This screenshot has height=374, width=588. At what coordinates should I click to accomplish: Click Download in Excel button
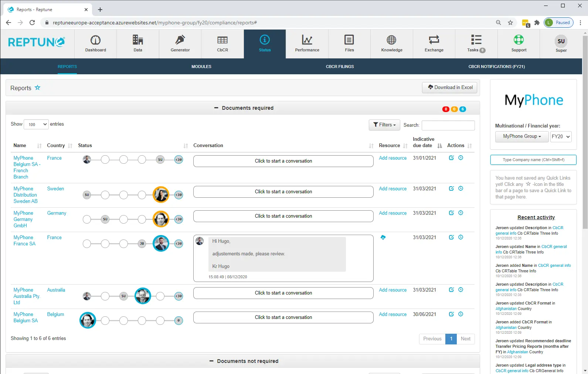[x=450, y=88]
